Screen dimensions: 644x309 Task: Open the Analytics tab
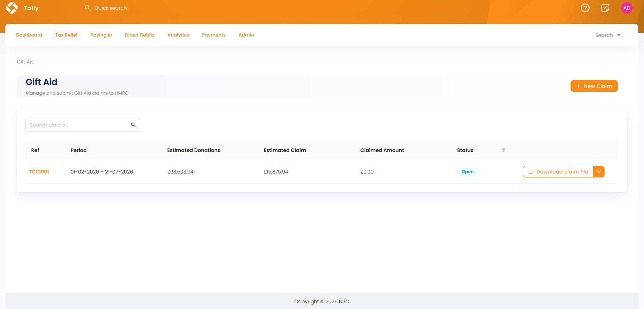[178, 35]
